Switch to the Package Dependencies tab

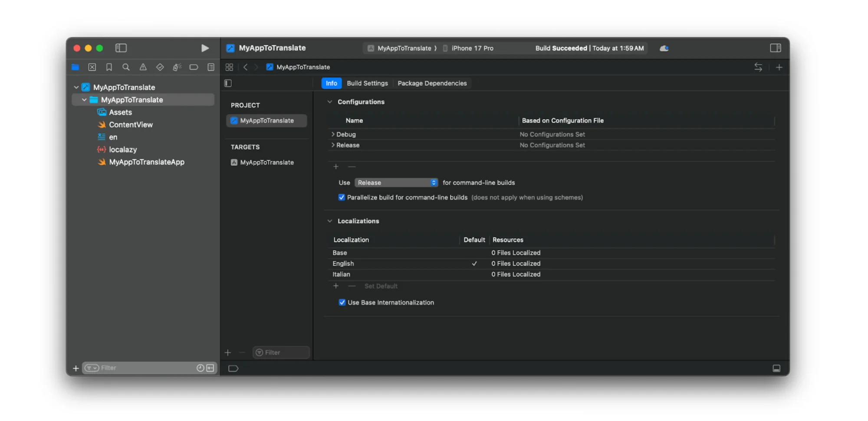pyautogui.click(x=432, y=83)
